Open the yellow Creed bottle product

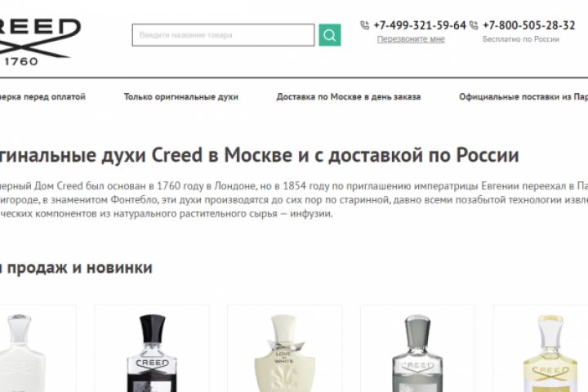[541, 349]
